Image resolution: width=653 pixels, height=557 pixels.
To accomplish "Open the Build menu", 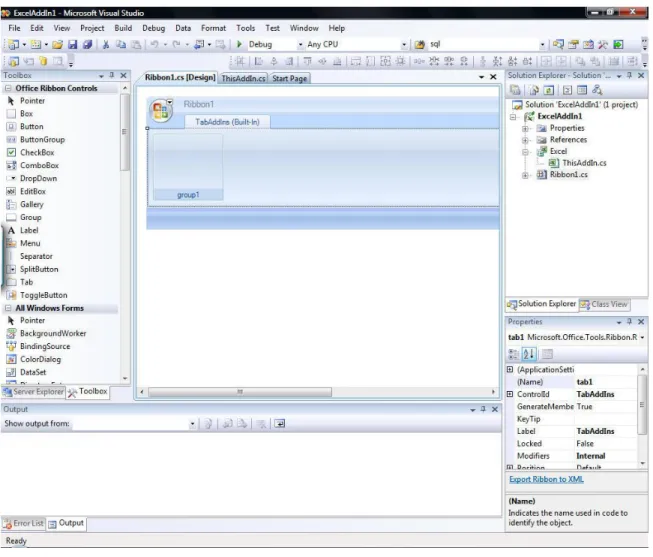I will click(123, 28).
